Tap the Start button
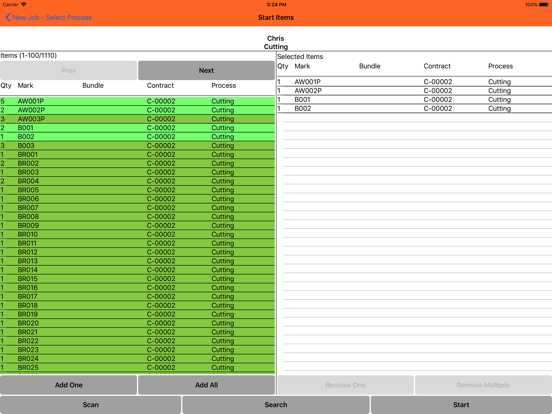 [461, 405]
